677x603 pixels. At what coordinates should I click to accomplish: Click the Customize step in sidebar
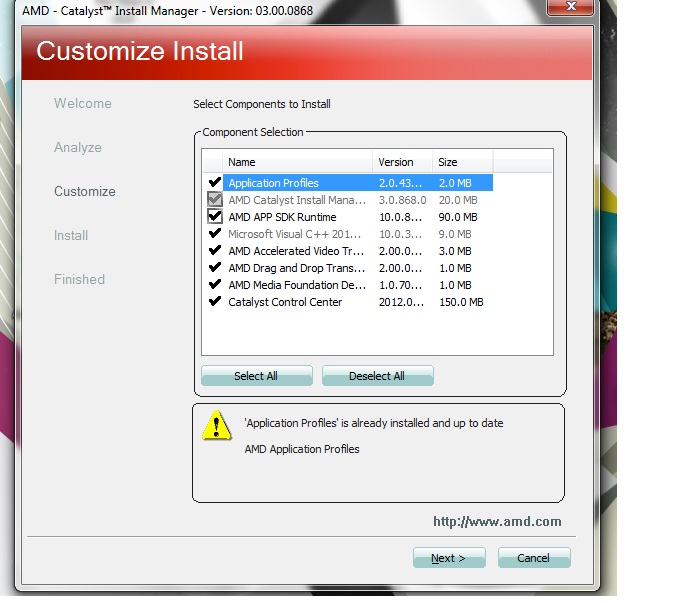click(x=85, y=191)
